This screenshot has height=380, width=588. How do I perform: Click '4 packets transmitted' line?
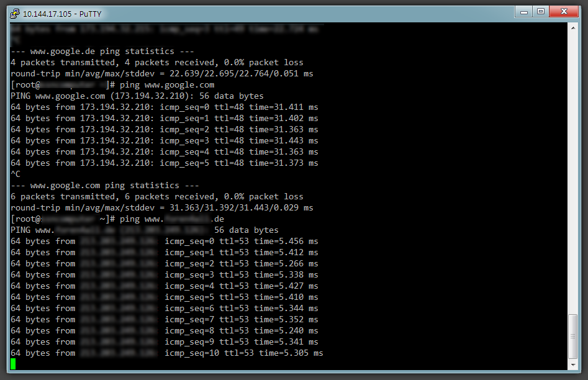point(156,63)
